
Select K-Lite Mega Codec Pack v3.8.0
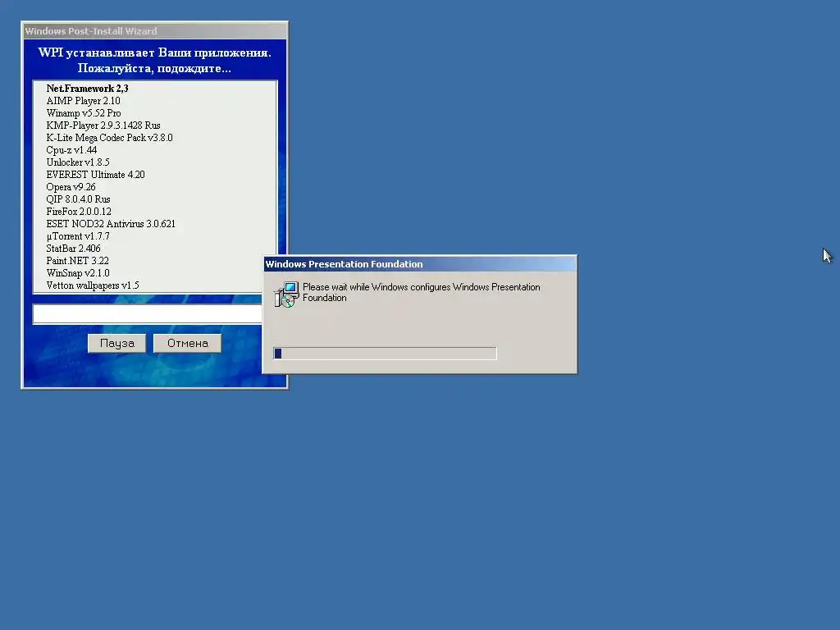coord(109,138)
